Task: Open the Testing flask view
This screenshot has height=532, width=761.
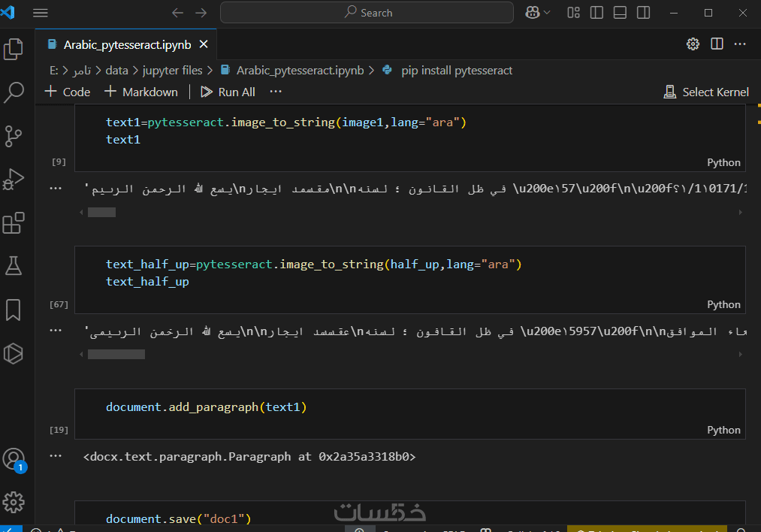Action: point(14,266)
